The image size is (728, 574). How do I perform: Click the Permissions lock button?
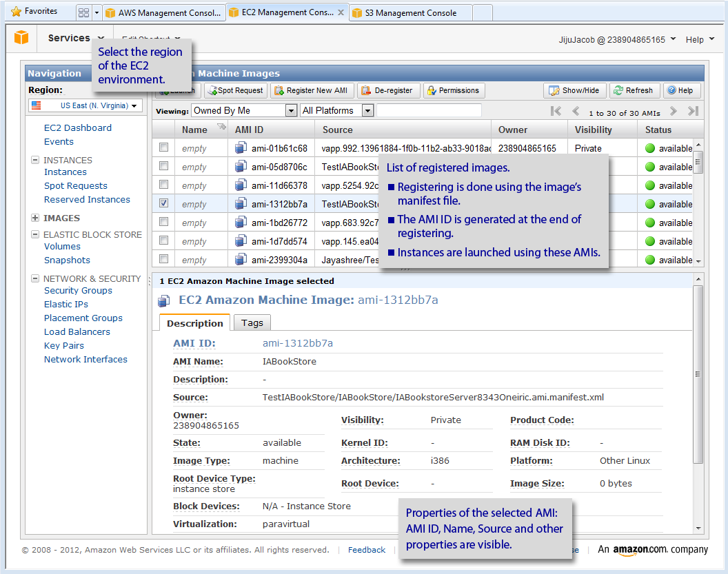[454, 90]
